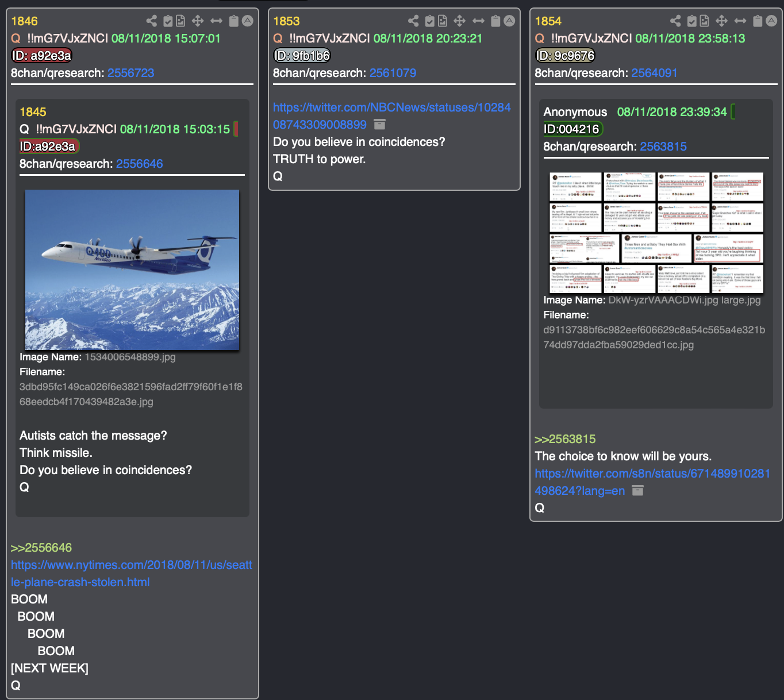Open 8chan/qresearch post 2564091 link
Image resolution: width=784 pixels, height=700 pixels.
point(655,73)
